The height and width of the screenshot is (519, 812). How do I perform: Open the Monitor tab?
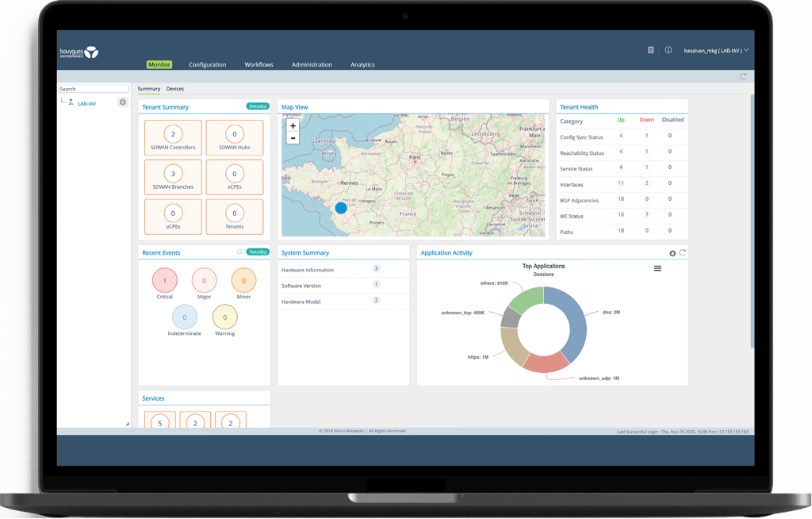[159, 65]
